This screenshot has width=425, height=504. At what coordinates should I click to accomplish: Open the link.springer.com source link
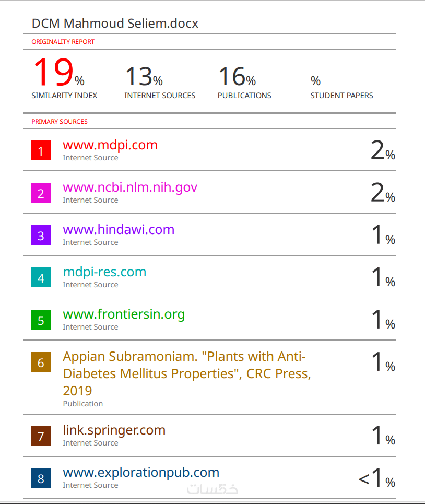pos(114,430)
